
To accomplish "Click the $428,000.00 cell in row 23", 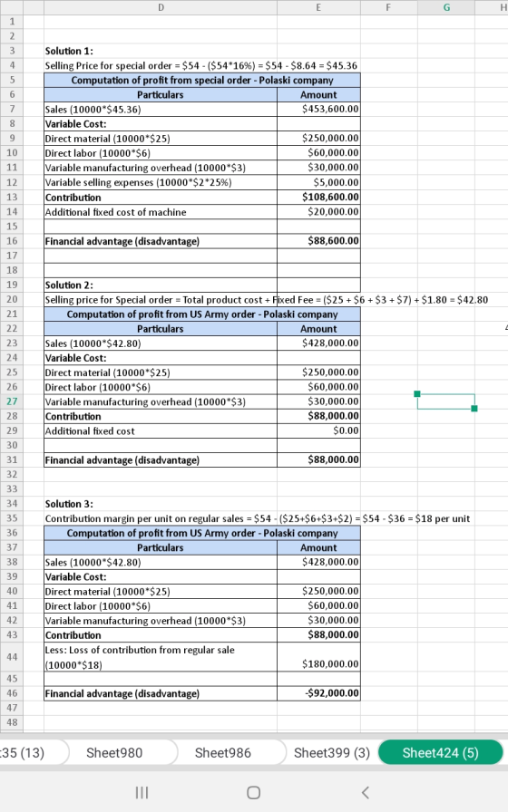I will point(318,343).
